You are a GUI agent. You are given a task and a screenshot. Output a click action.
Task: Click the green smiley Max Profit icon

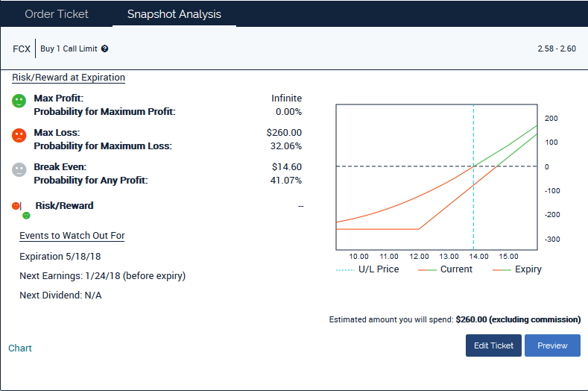(19, 101)
